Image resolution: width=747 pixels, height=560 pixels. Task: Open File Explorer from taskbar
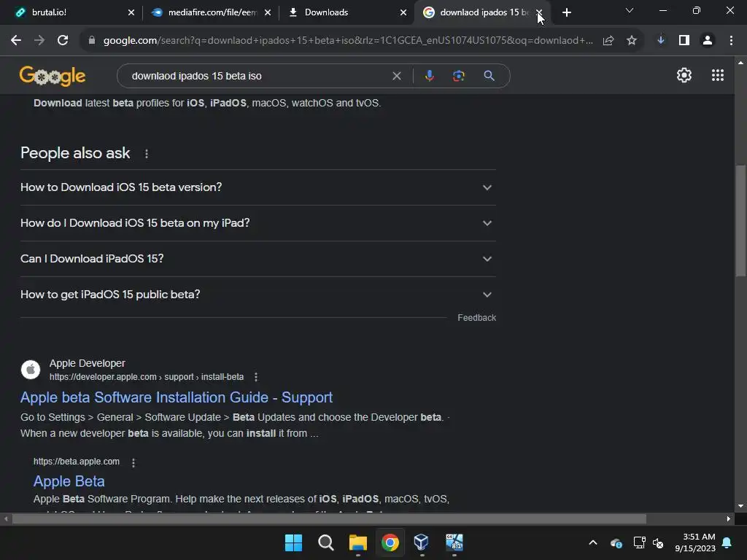tap(357, 542)
